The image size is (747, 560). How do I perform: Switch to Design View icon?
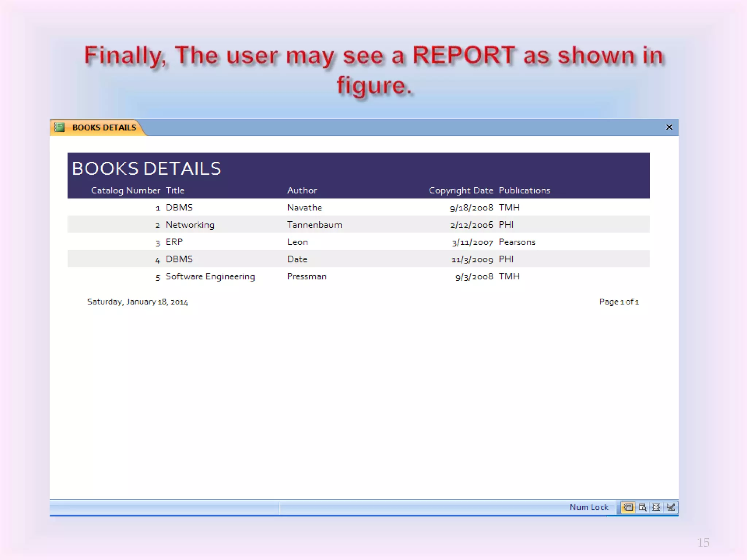tap(670, 507)
